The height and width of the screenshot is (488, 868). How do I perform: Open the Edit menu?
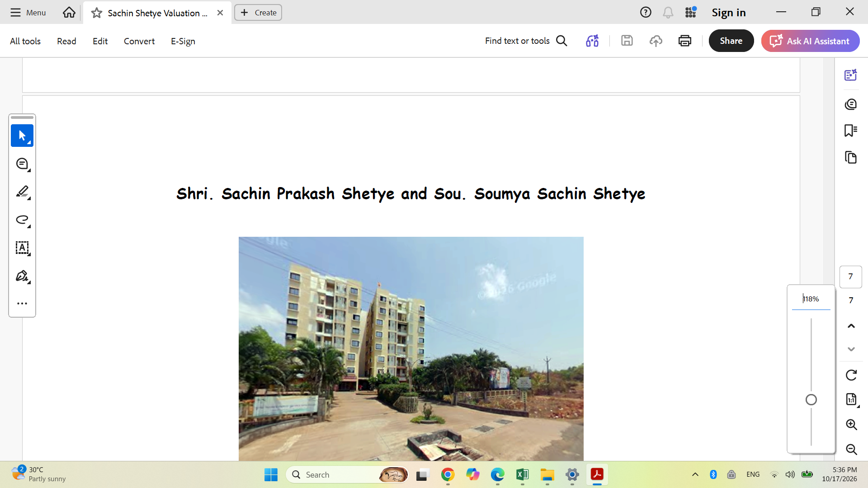point(100,41)
